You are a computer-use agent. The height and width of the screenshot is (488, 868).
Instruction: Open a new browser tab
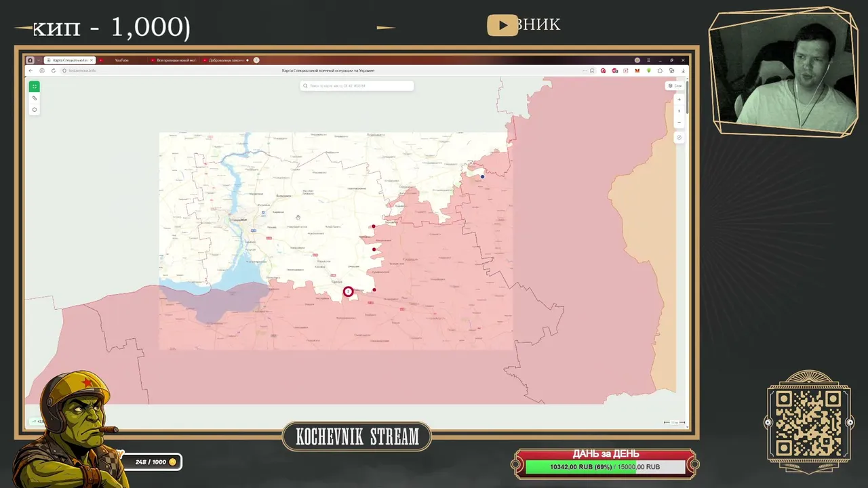tap(256, 60)
